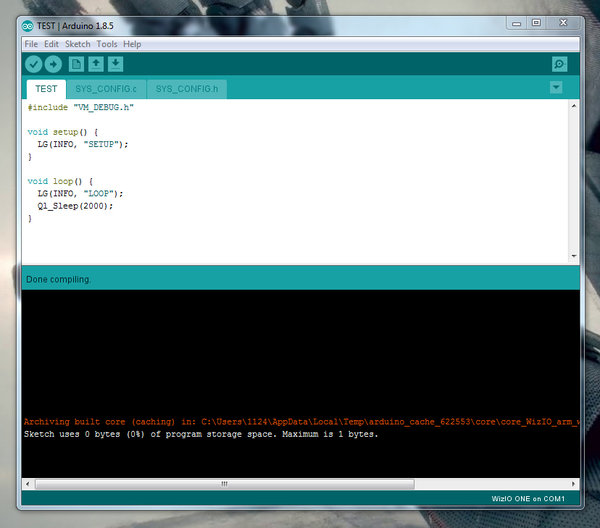Click the Done compiling status text
The image size is (600, 528).
pyautogui.click(x=58, y=280)
